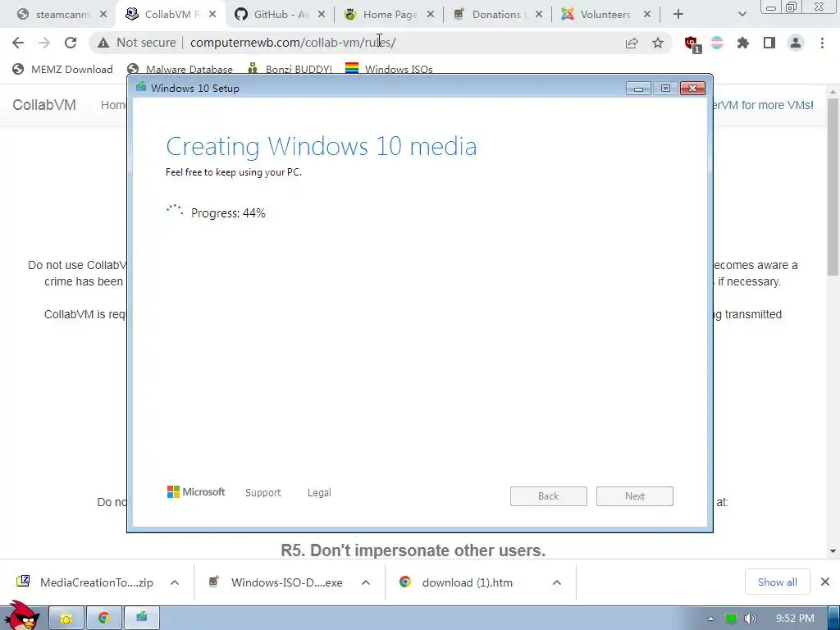840x630 pixels.
Task: Toggle the Chrome side panel icon
Action: tap(769, 43)
